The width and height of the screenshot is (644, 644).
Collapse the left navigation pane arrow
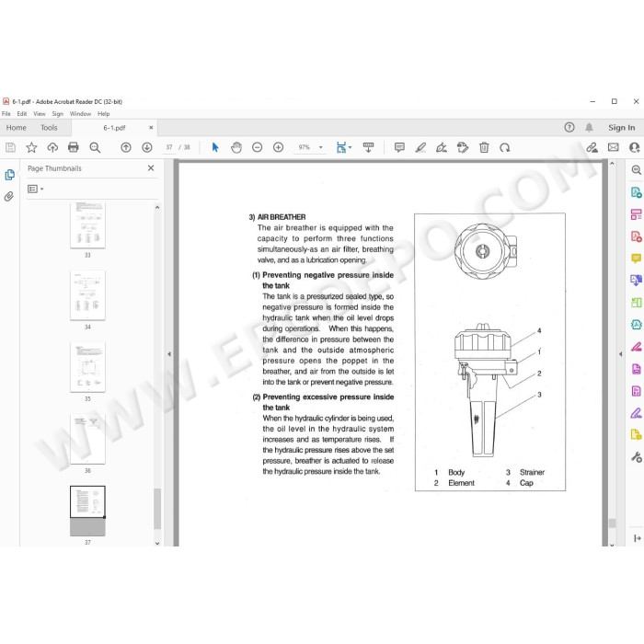(169, 353)
